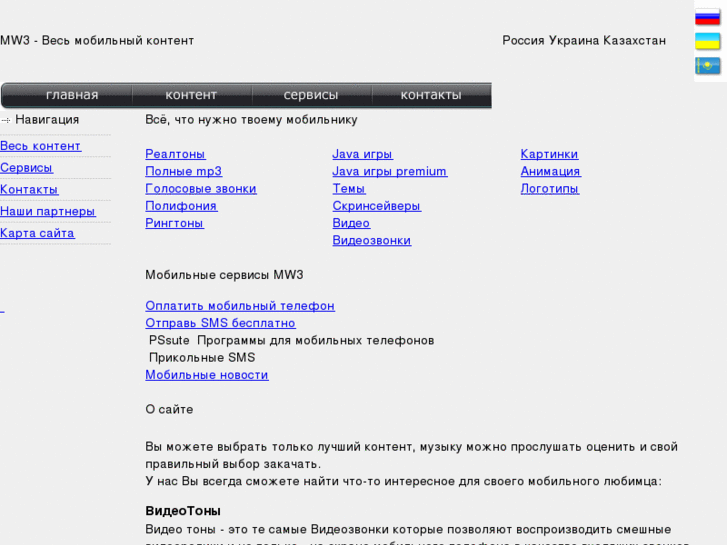Open the Карта сайта link
Viewport: 727px width, 545px height.
tap(37, 233)
